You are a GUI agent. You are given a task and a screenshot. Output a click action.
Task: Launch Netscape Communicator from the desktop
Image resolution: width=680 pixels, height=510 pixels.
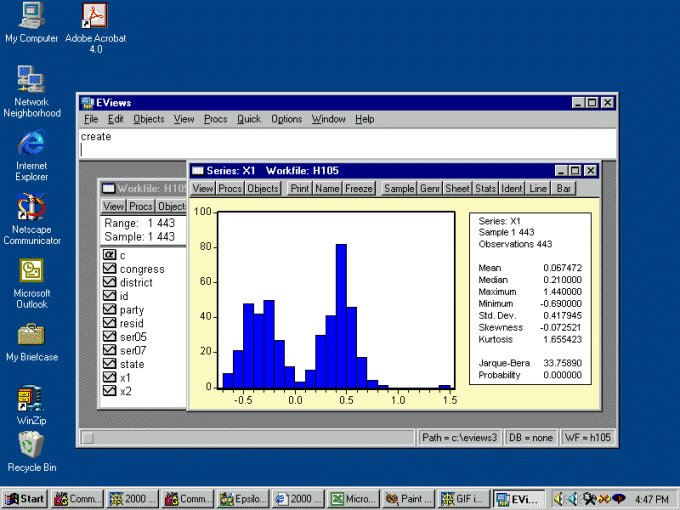[31, 208]
